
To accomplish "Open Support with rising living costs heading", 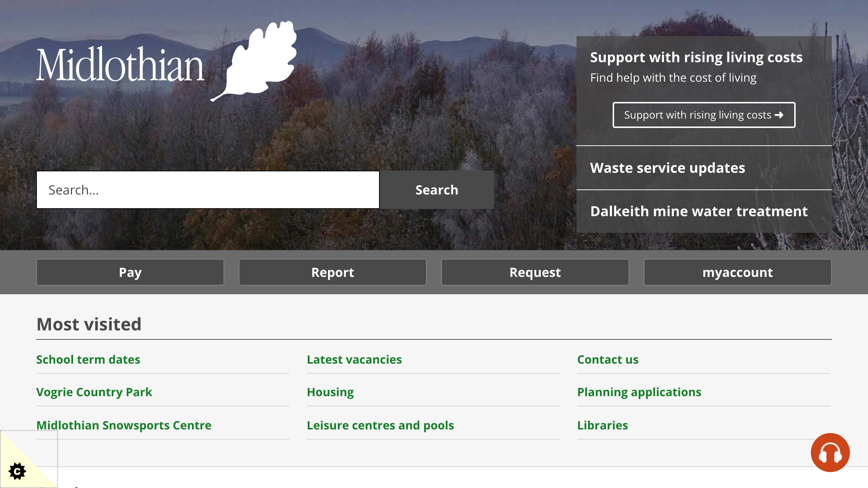I will 696,57.
